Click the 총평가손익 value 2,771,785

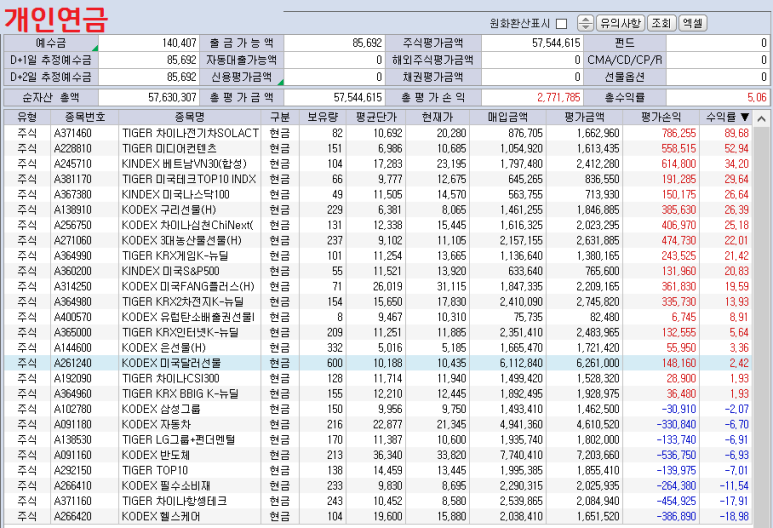click(559, 98)
